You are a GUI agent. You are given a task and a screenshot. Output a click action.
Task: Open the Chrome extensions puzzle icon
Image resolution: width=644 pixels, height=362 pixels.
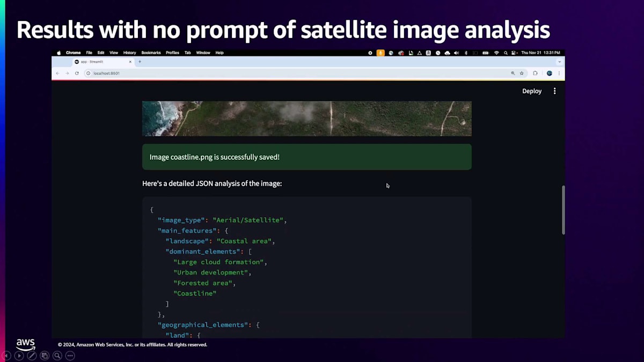535,73
